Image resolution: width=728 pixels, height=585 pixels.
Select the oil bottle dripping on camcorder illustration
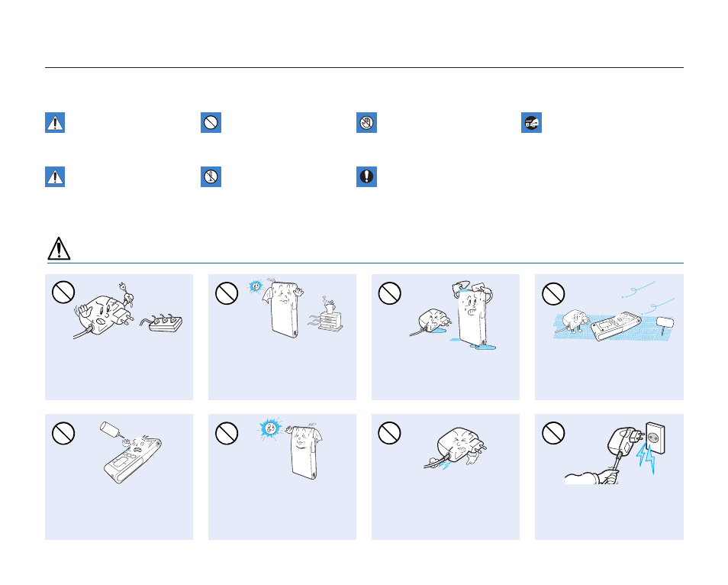pyautogui.click(x=131, y=452)
